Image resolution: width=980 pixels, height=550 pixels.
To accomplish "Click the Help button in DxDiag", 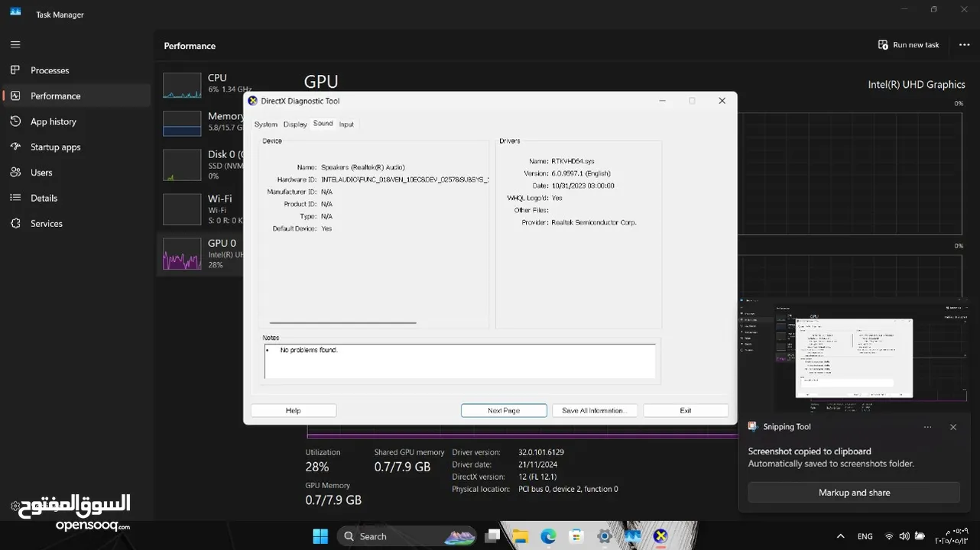I will (x=294, y=410).
